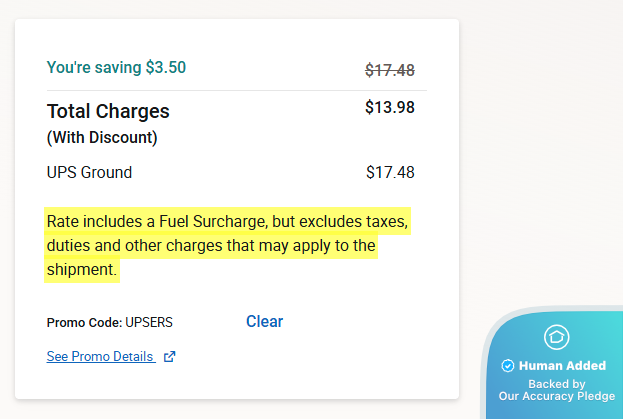Click the "Backed by" text in badge

click(x=557, y=384)
